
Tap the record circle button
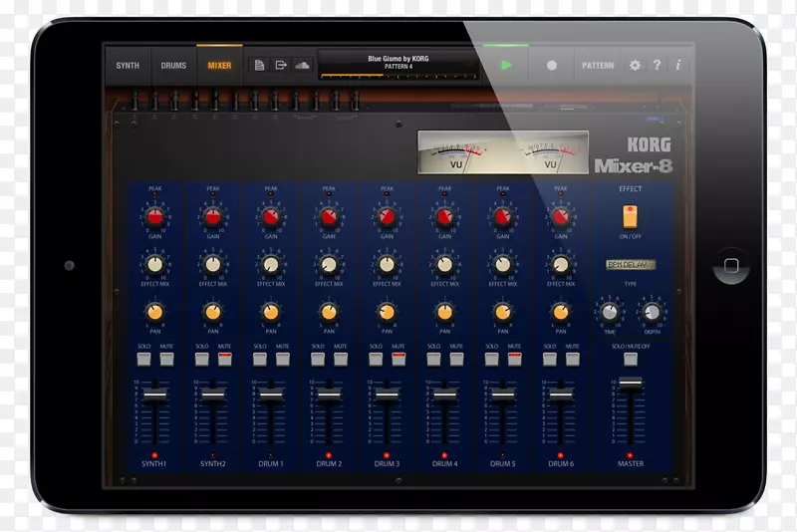[552, 65]
